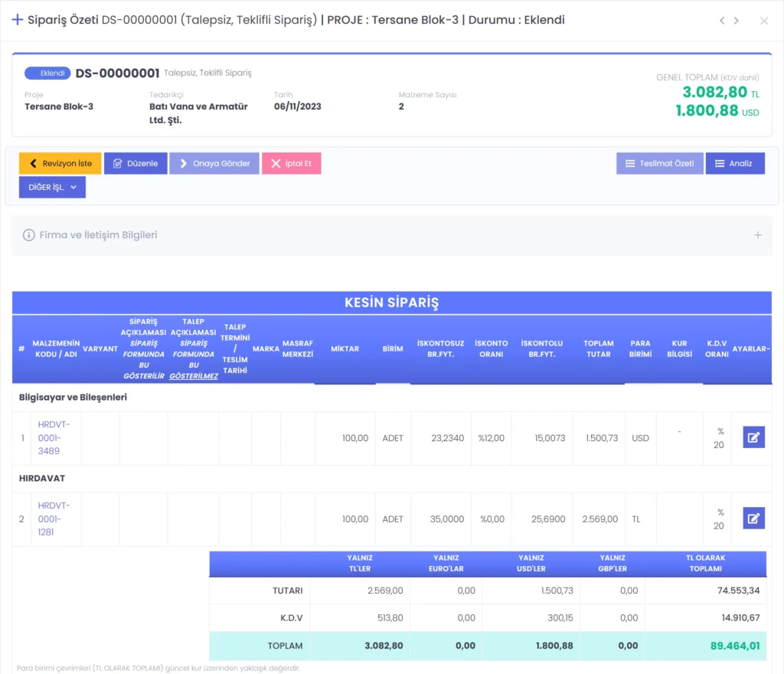Expand Firma ve İletişim Bilgileri with plus icon
The height and width of the screenshot is (674, 784).
pyautogui.click(x=757, y=235)
